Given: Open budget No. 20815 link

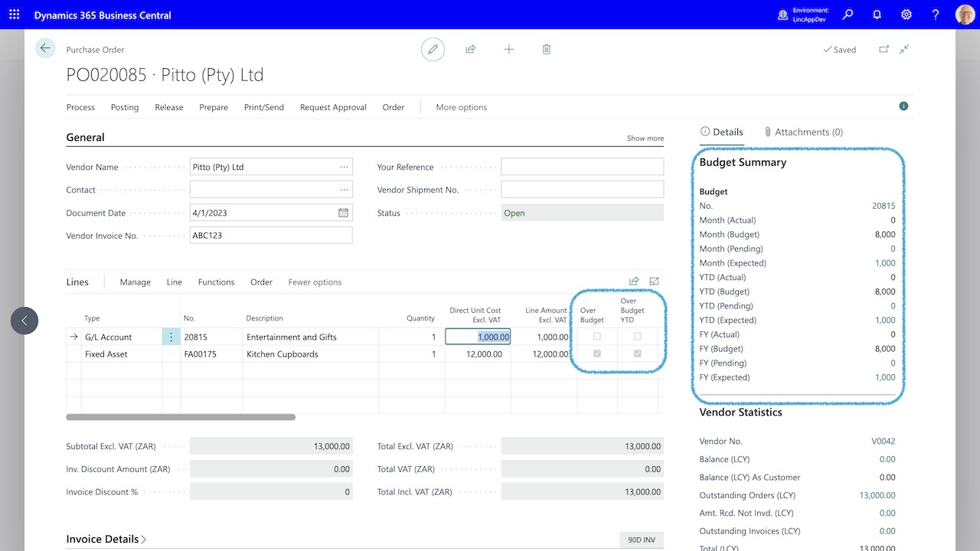Looking at the screenshot, I should coord(884,206).
